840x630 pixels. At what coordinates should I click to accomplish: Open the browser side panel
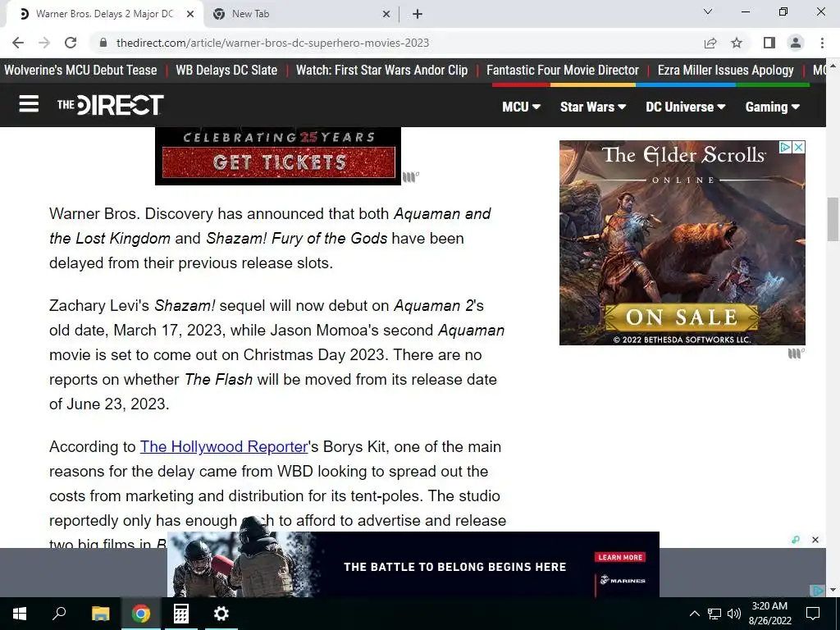coord(769,43)
